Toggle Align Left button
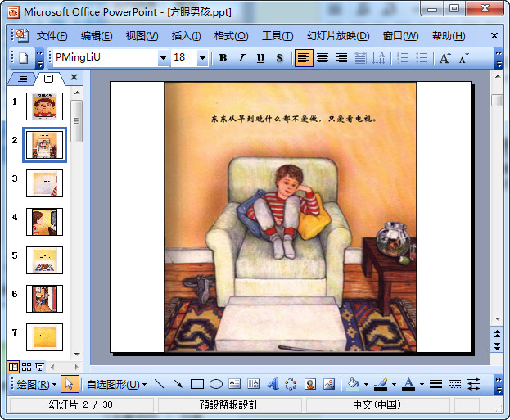Image resolution: width=510 pixels, height=420 pixels. [x=304, y=58]
